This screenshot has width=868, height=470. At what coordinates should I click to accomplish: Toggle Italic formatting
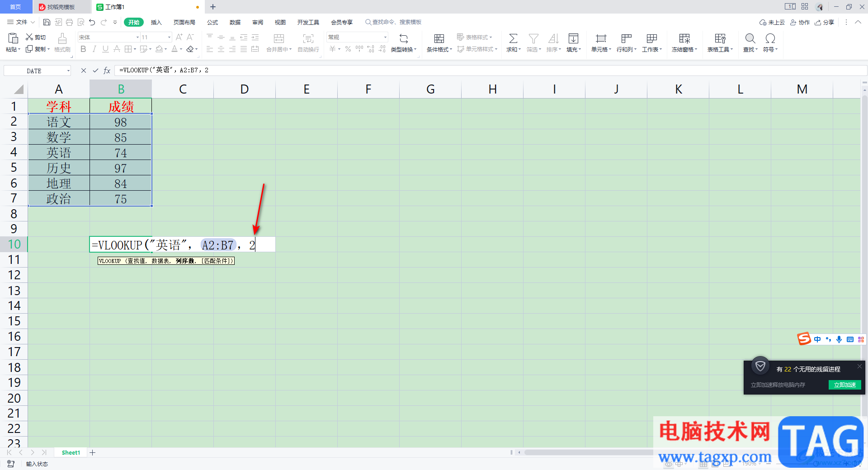pyautogui.click(x=94, y=49)
